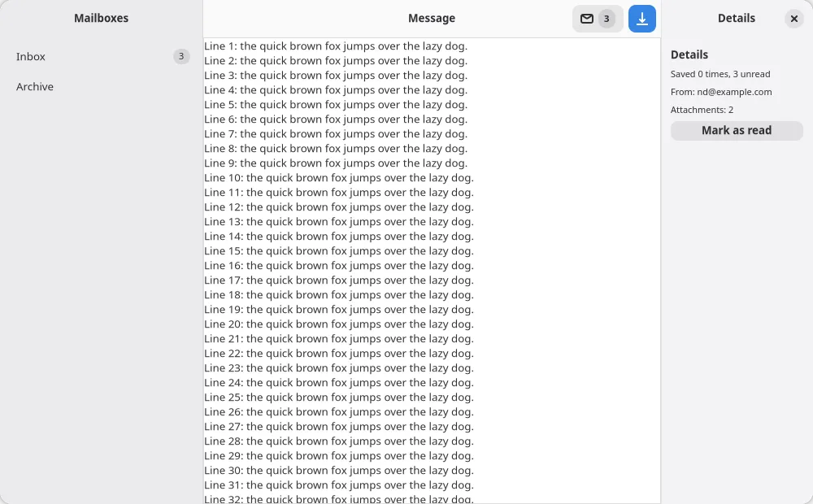Click Line 23 of the message
The image size is (813, 504).
(x=338, y=368)
